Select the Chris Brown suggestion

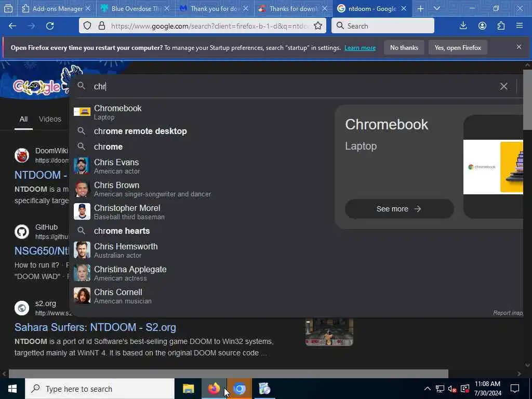tap(201, 189)
